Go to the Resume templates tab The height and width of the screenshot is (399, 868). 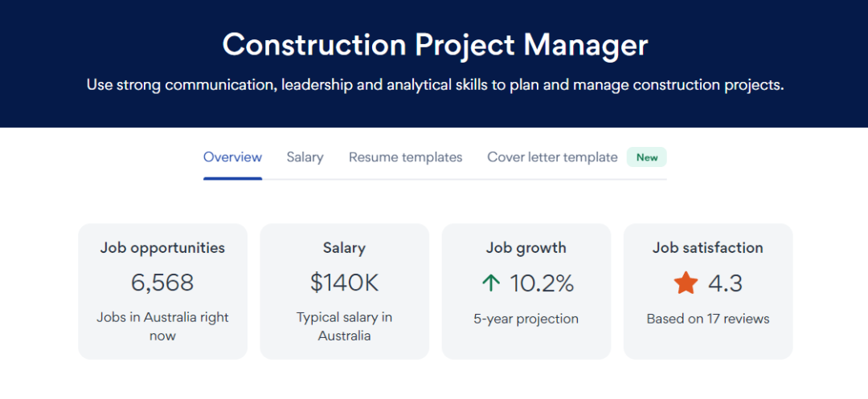point(405,157)
